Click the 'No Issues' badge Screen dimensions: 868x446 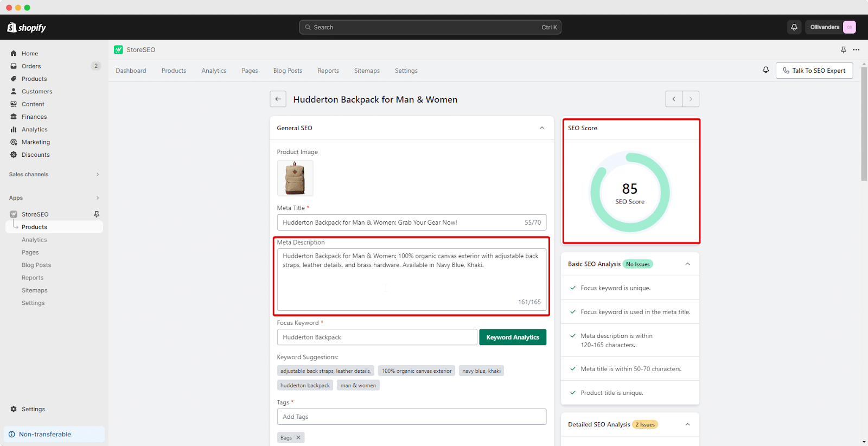tap(637, 264)
